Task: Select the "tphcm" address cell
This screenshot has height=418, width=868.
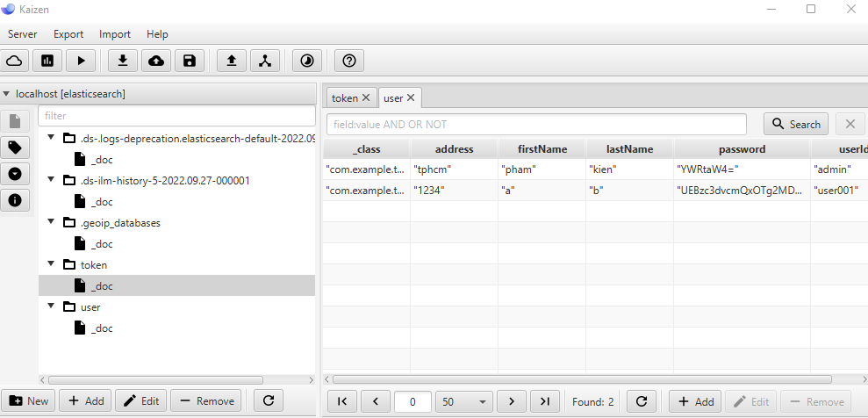Action: pos(455,169)
